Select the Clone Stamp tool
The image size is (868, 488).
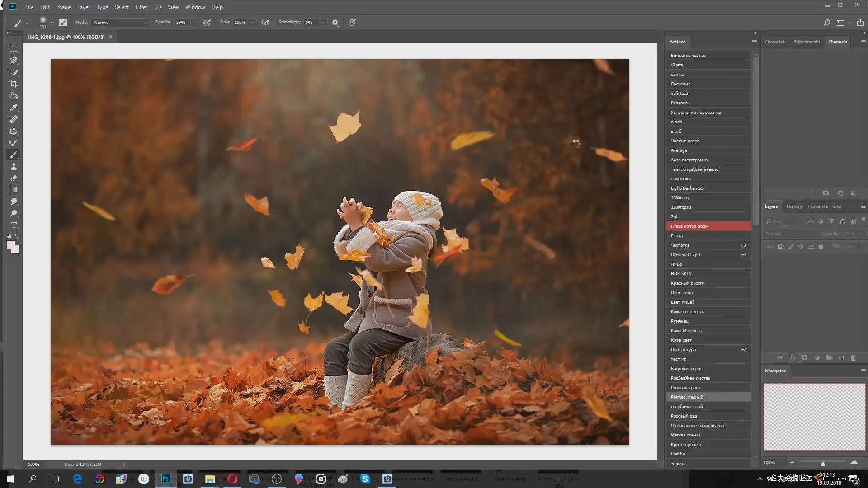click(x=14, y=166)
